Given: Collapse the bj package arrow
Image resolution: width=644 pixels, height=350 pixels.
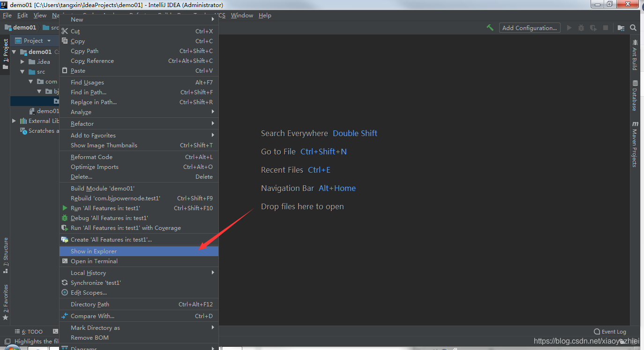Looking at the screenshot, I should point(39,91).
